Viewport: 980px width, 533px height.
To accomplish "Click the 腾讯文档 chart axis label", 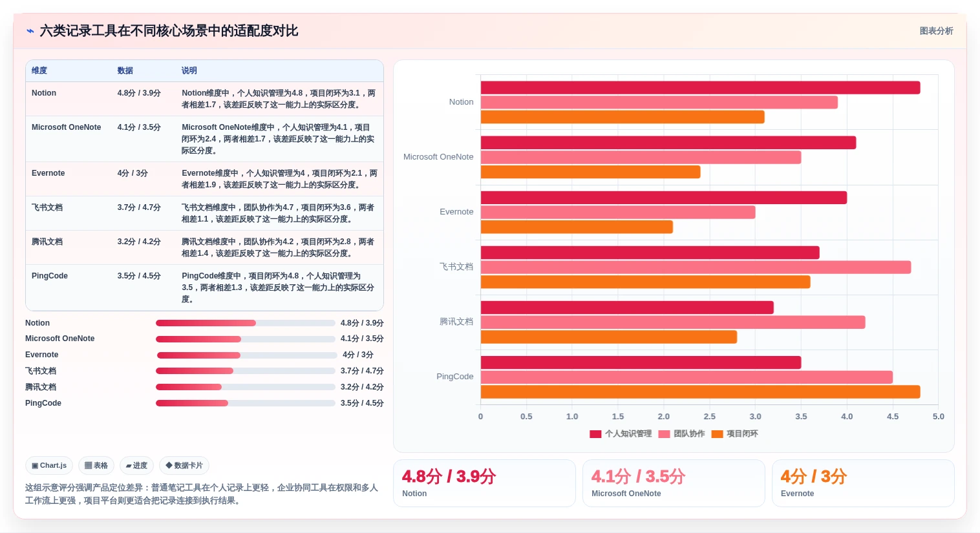I will click(x=456, y=322).
